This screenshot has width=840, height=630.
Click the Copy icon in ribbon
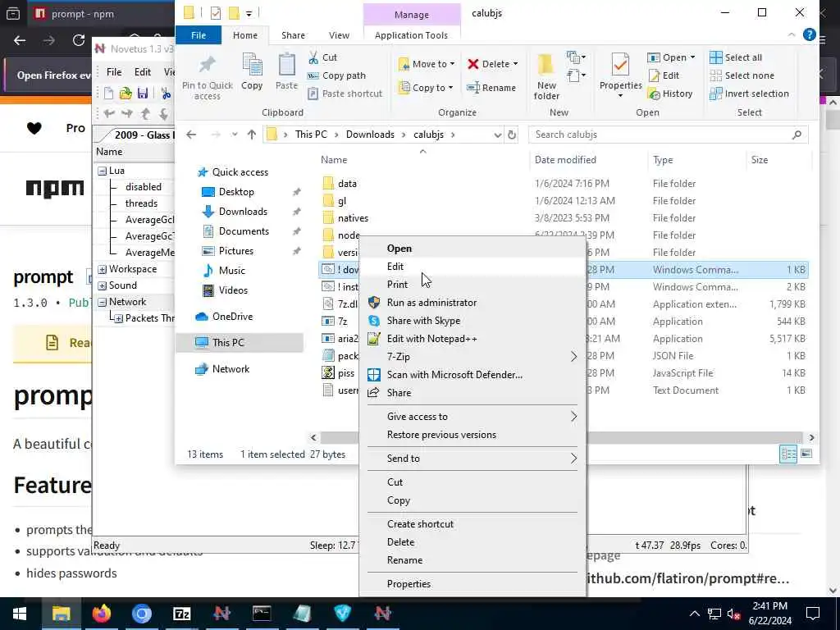[252, 65]
